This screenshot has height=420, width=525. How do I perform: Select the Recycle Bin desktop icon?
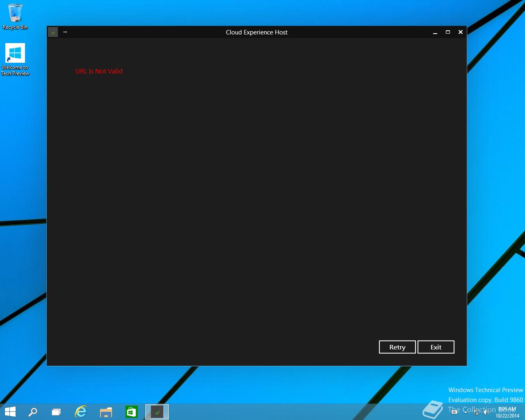click(15, 17)
